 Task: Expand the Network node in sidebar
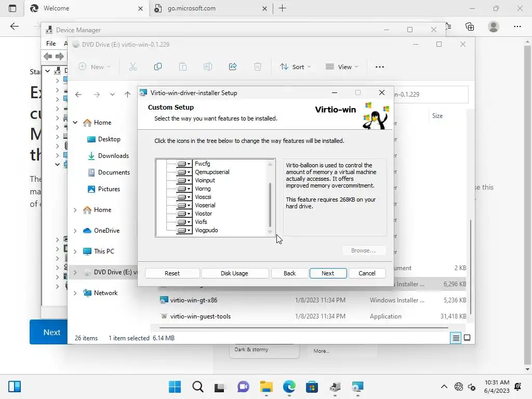click(x=75, y=293)
